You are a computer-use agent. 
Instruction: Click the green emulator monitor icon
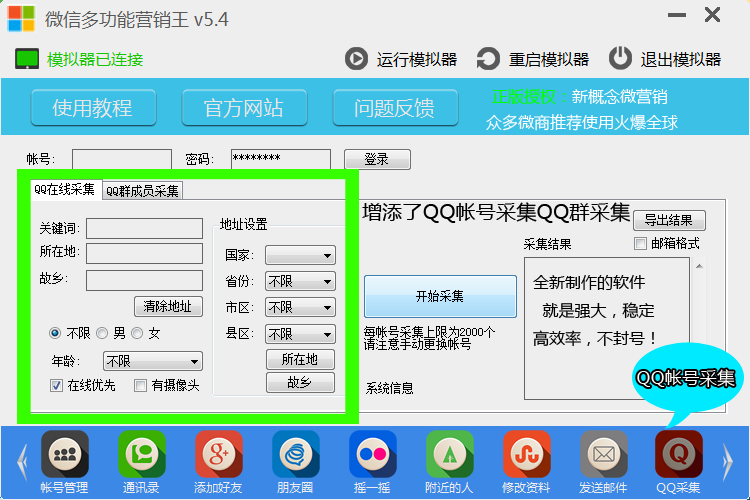click(27, 59)
